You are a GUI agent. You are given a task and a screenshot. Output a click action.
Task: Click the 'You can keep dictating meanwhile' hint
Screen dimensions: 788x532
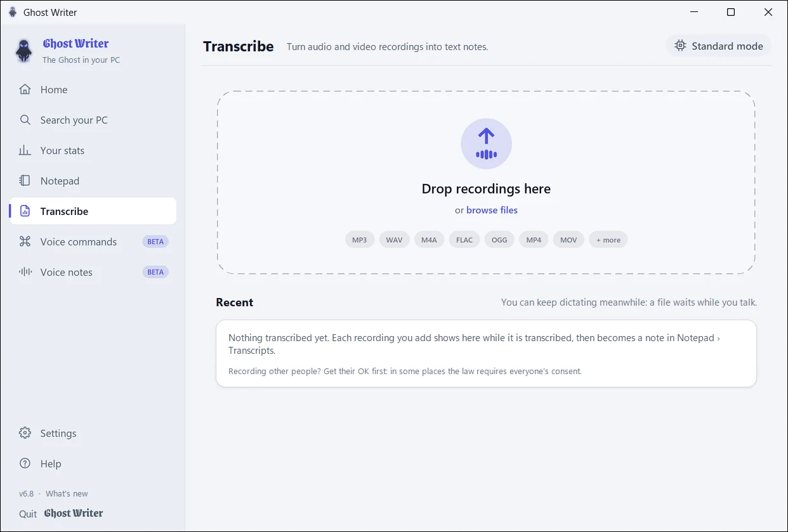629,302
